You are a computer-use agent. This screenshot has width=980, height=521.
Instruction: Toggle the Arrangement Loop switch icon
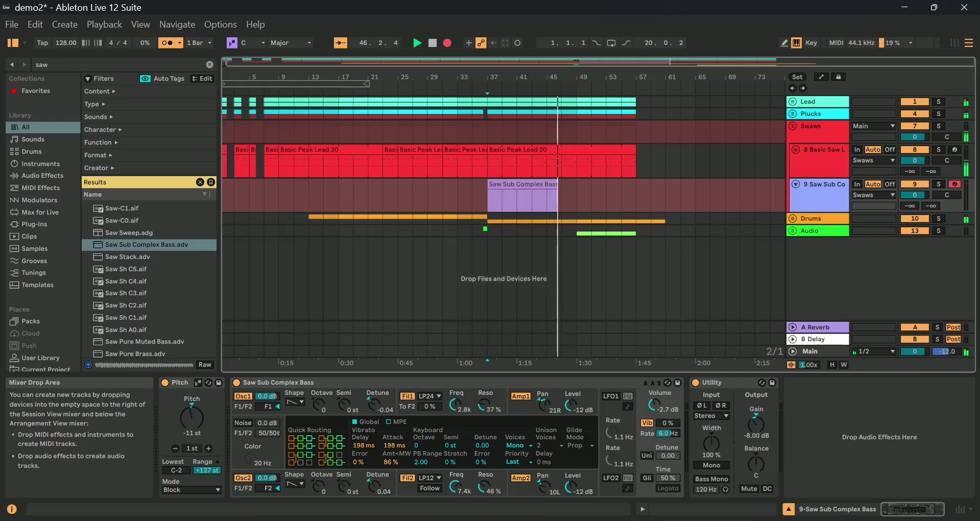611,43
